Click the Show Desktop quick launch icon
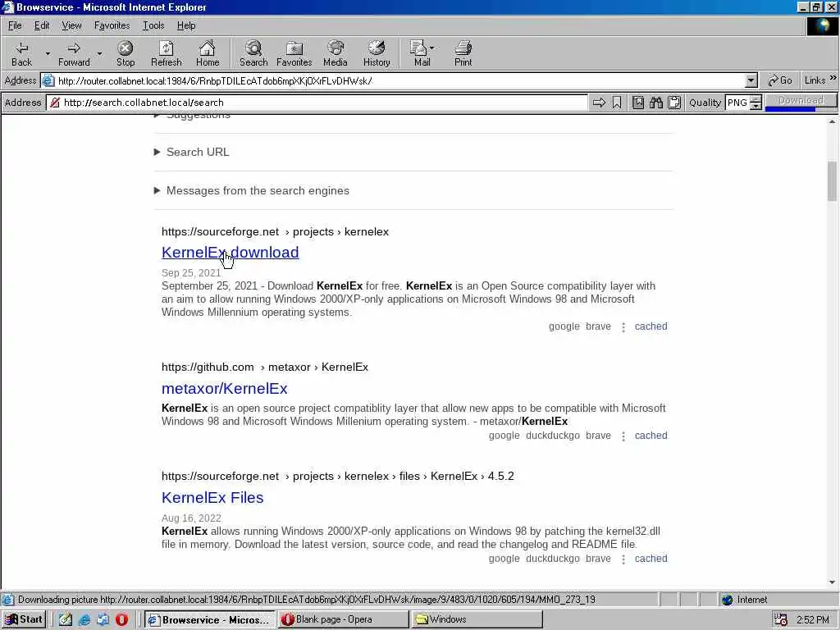 (x=66, y=619)
